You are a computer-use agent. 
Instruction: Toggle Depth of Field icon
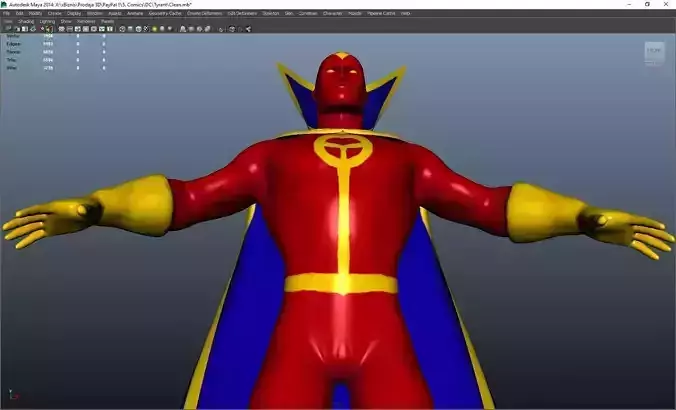[207, 29]
